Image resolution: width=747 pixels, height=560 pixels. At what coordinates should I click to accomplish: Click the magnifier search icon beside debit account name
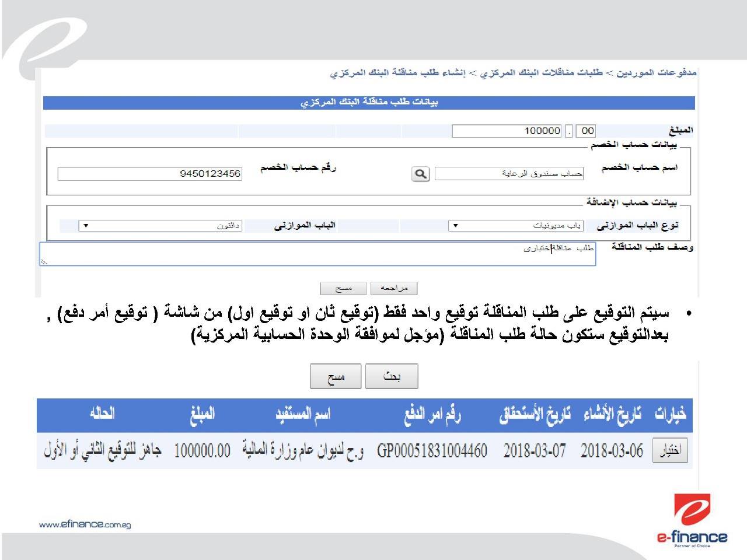tap(420, 174)
